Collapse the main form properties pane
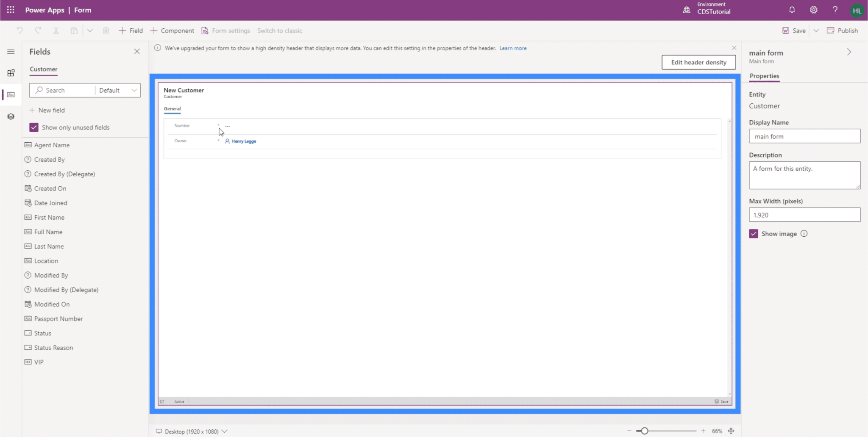868x437 pixels. pyautogui.click(x=849, y=52)
